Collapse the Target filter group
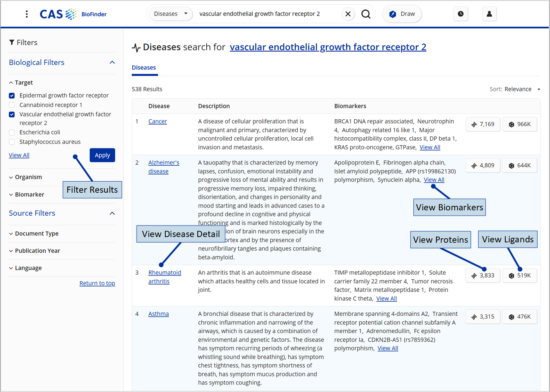This screenshot has height=392, width=550. [21, 83]
